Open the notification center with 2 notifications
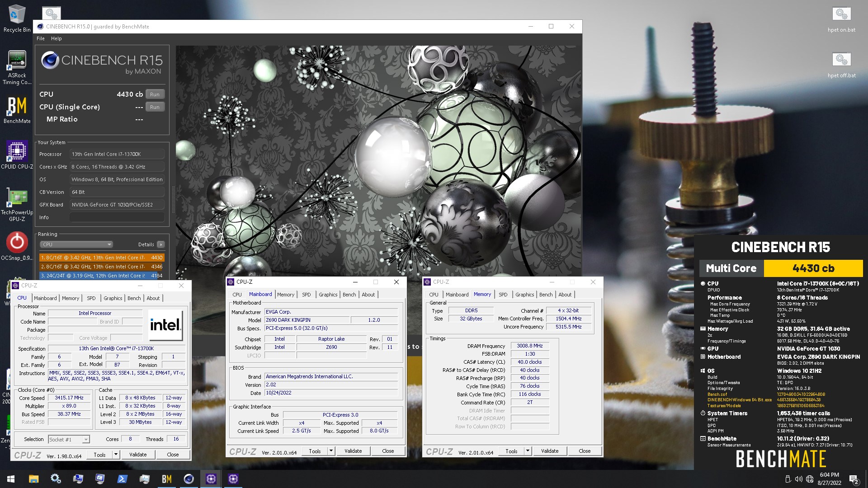This screenshot has width=868, height=488. [854, 479]
